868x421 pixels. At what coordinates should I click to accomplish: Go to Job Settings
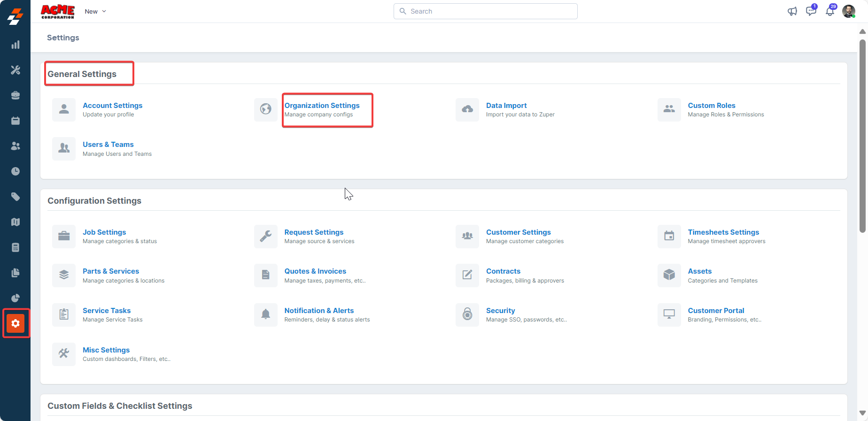104,232
